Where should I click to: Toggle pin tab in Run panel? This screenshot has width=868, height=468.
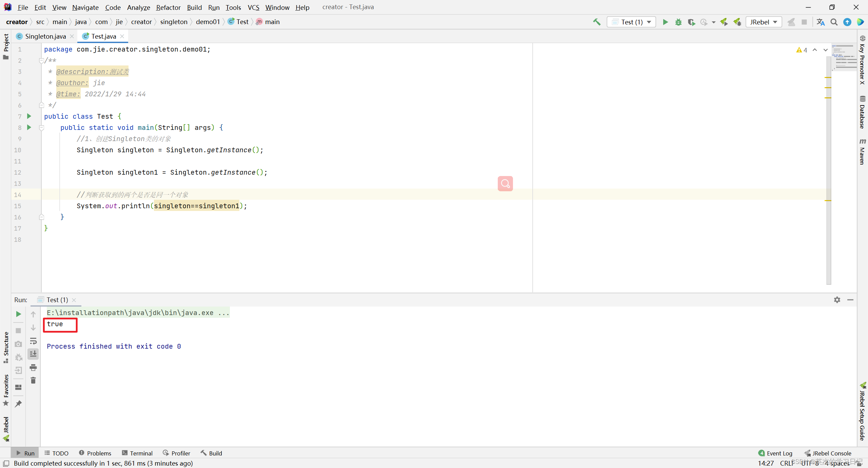point(18,404)
